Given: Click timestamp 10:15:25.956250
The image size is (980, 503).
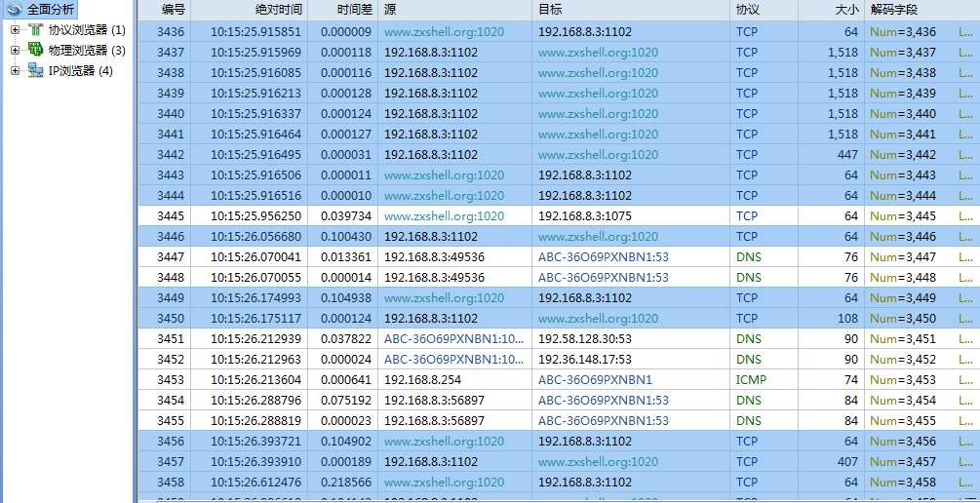Looking at the screenshot, I should (x=255, y=216).
